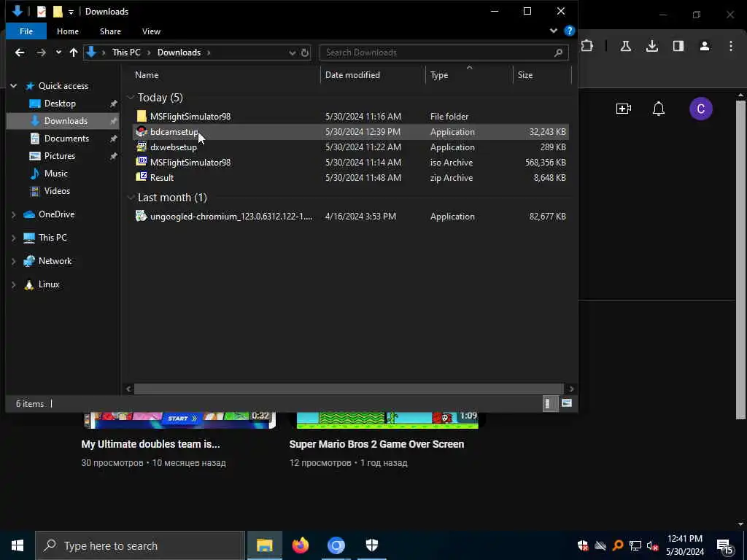Viewport: 747px width, 560px height.
Task: Toggle browser side panel icon
Action: [678, 46]
